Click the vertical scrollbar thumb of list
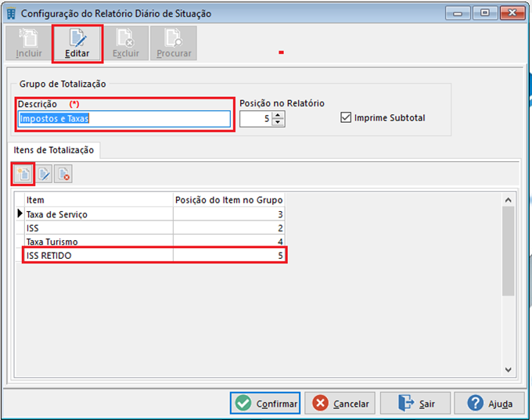The height and width of the screenshot is (420, 532). click(509, 251)
